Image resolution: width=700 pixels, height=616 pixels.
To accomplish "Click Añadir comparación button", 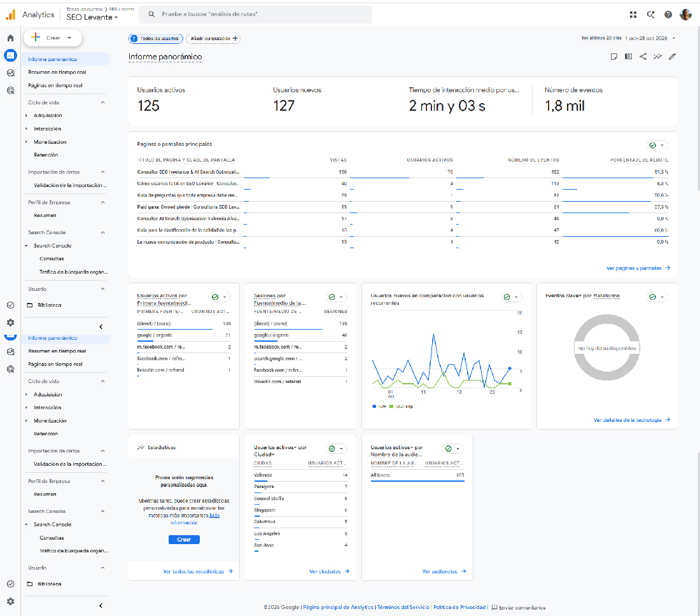I will pos(213,38).
